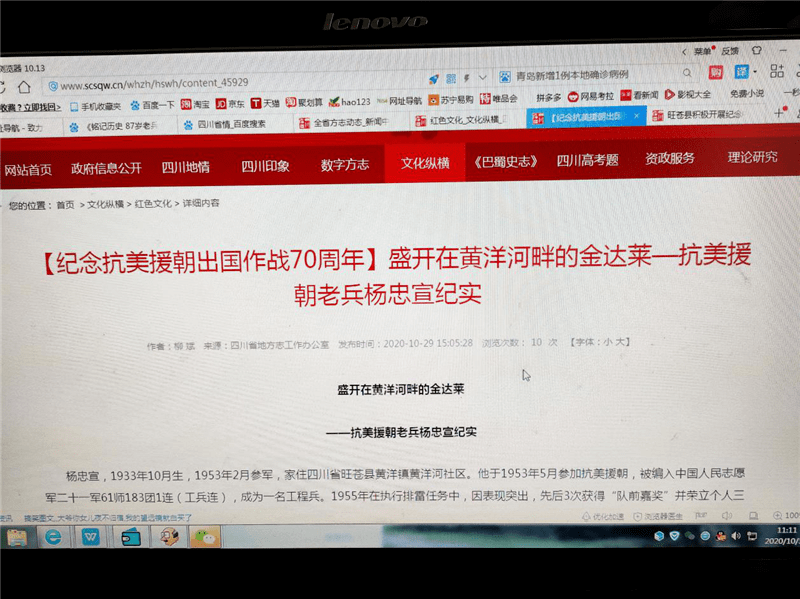
Task: Open the browser 菜单 menu
Action: click(x=703, y=50)
